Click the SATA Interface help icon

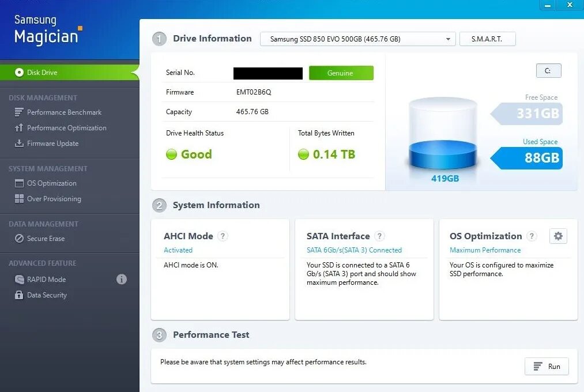pyautogui.click(x=379, y=236)
